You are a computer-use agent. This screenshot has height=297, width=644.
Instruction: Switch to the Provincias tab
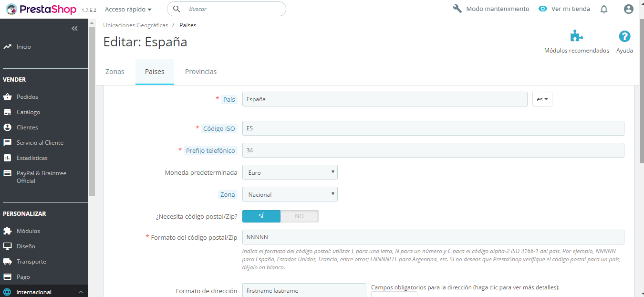(x=201, y=72)
